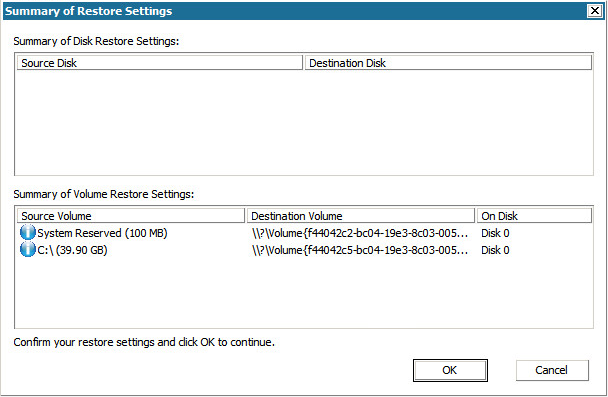Image resolution: width=608 pixels, height=397 pixels.
Task: Click destination volume path starting f44042c5
Action: pyautogui.click(x=360, y=250)
